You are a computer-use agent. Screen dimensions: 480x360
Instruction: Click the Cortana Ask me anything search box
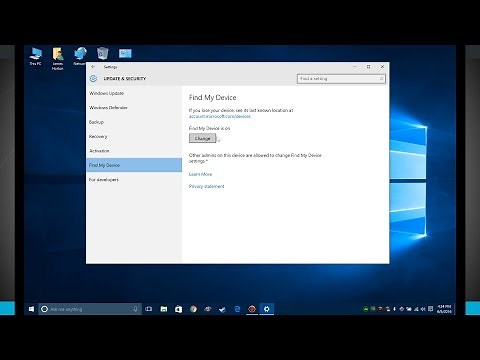click(90, 309)
